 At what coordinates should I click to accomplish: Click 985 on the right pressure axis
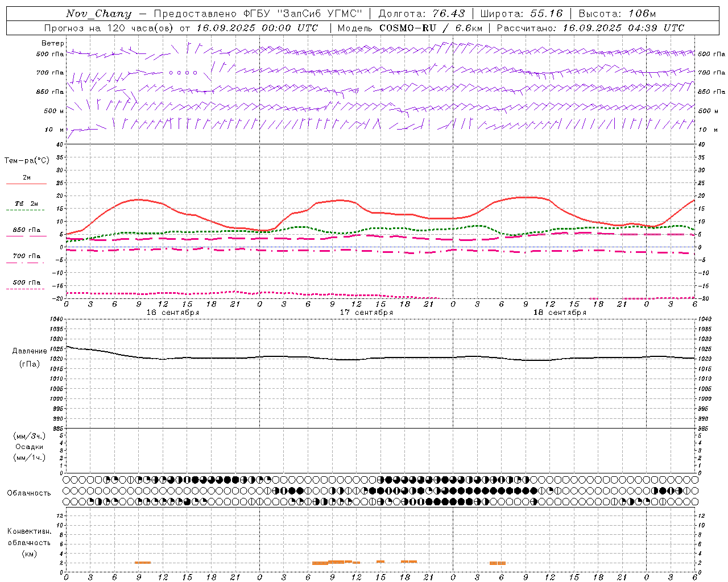(704, 429)
